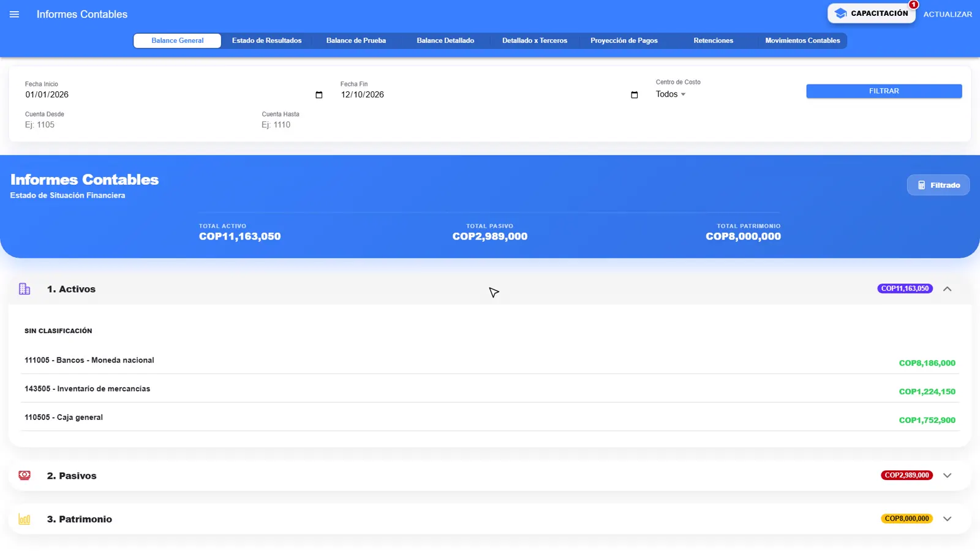Click the Cuenta Hasta input field

tap(375, 125)
